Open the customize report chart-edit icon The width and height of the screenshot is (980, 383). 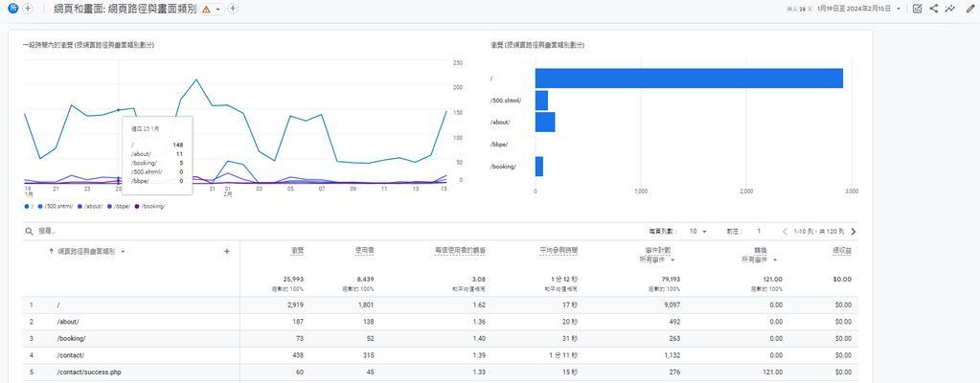point(917,9)
